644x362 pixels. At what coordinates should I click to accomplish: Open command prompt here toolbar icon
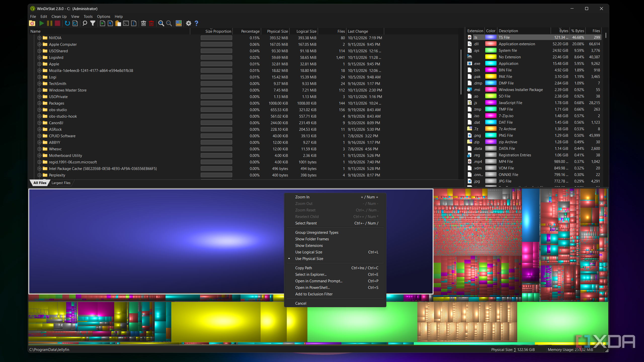coord(126,23)
